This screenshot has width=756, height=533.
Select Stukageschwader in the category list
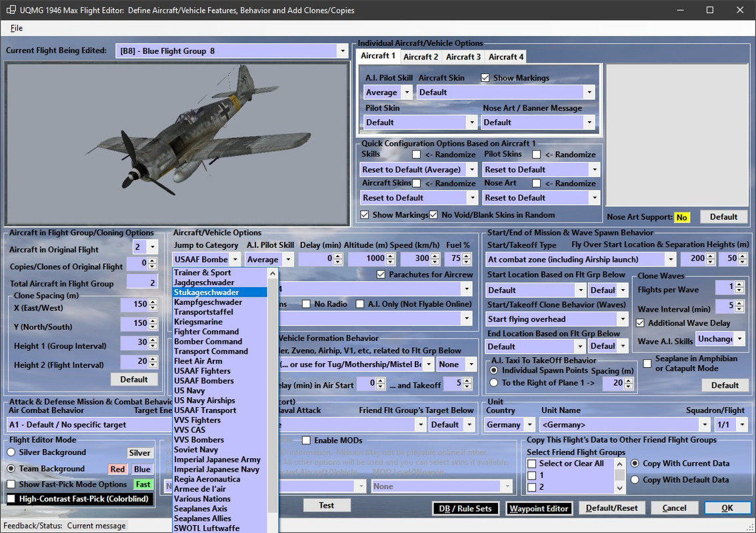pos(219,292)
